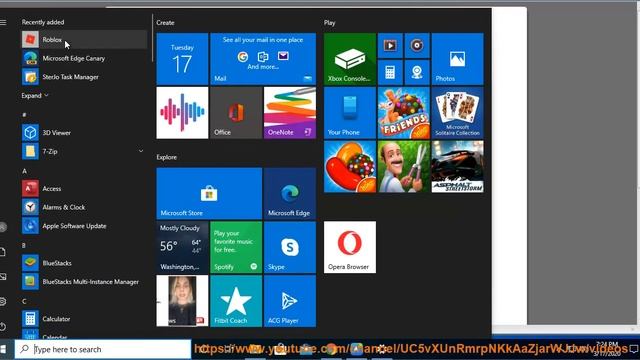
Task: Launch Microsoft Edge Canary from the list
Action: point(84,58)
